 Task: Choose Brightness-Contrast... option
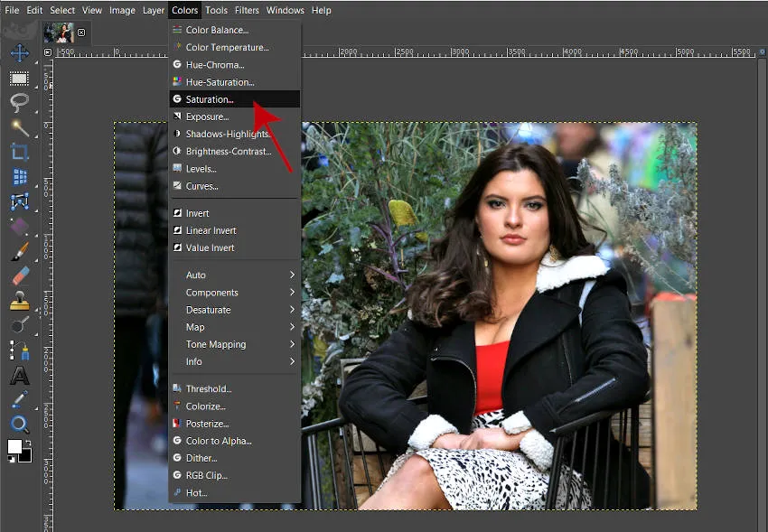(228, 152)
